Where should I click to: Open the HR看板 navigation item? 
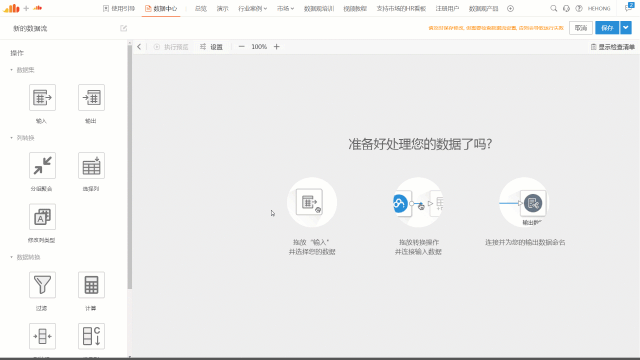401,9
